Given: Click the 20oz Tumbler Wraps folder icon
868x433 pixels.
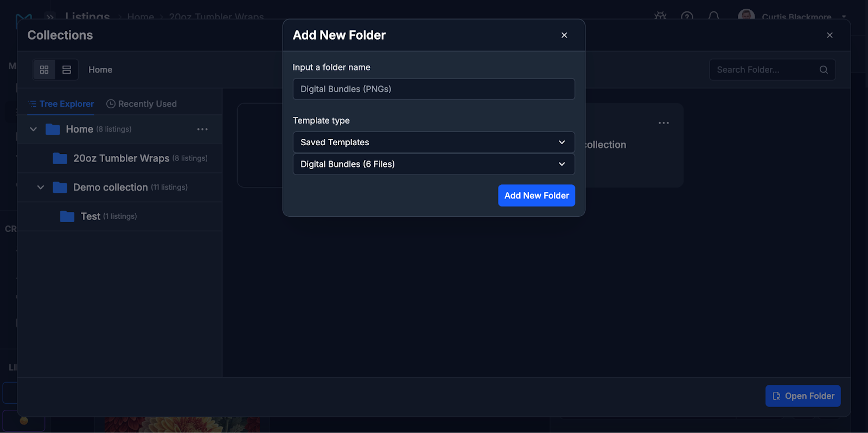Looking at the screenshot, I should 60,158.
